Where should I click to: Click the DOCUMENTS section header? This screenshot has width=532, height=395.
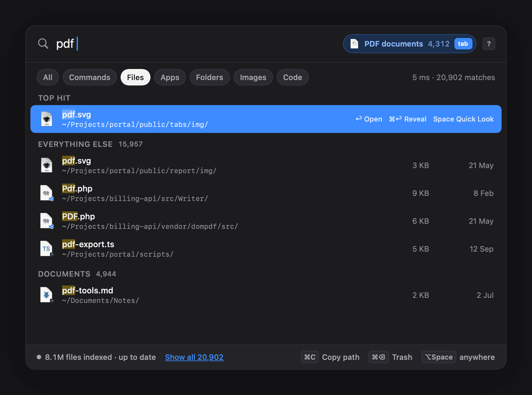[x=64, y=274]
